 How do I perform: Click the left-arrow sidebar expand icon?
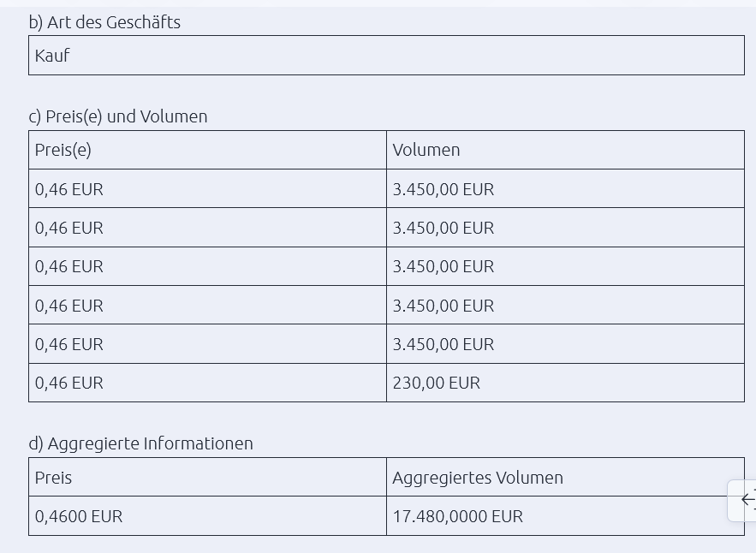[x=747, y=500]
